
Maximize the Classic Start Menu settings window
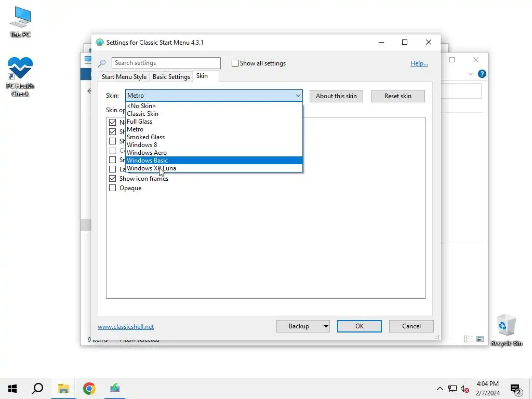pyautogui.click(x=404, y=42)
